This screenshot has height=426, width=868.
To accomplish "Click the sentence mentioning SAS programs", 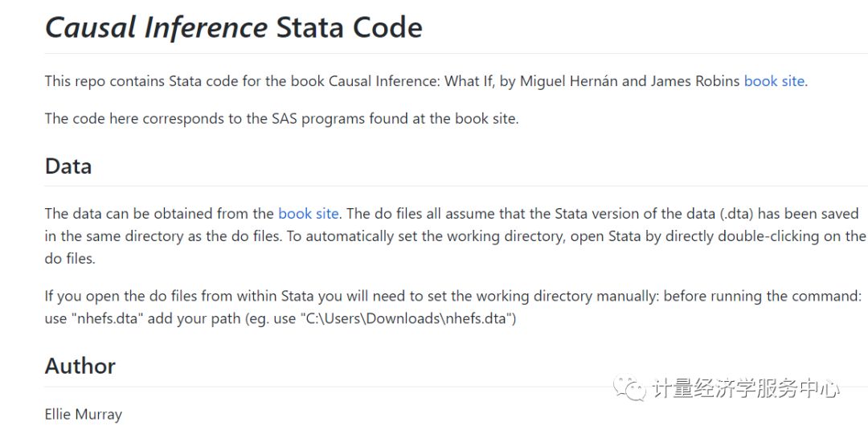I will tap(282, 119).
